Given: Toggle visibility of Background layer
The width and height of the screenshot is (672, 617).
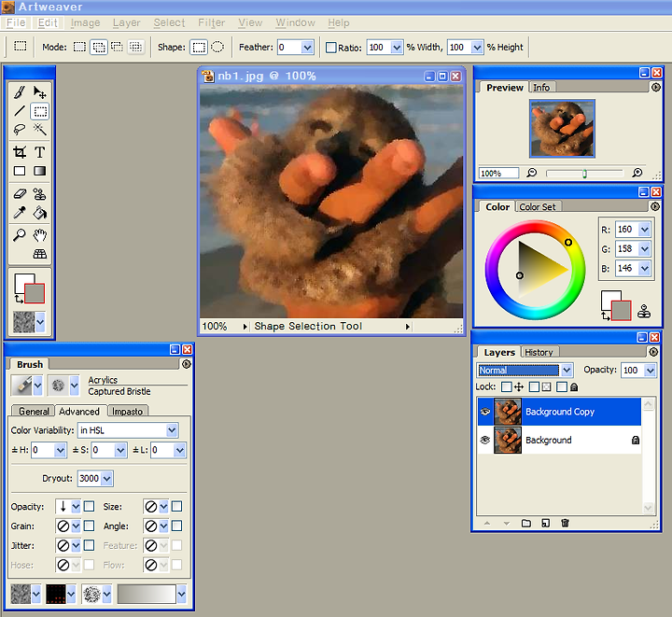Looking at the screenshot, I should click(485, 440).
